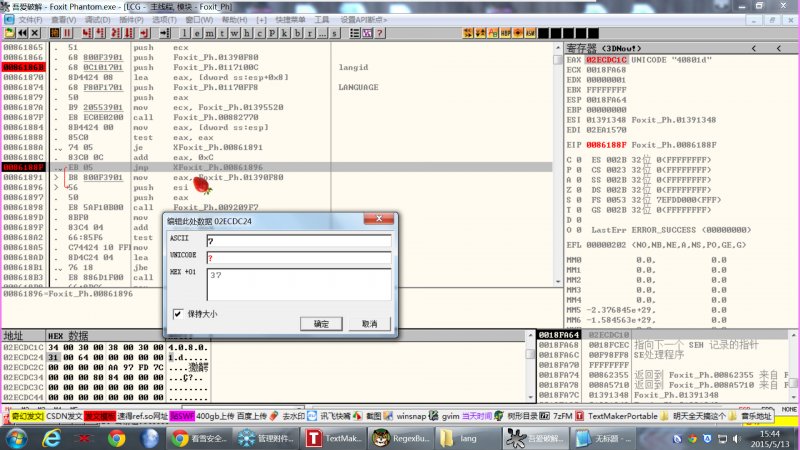Open Executable modules with 'e' button

coord(197,33)
